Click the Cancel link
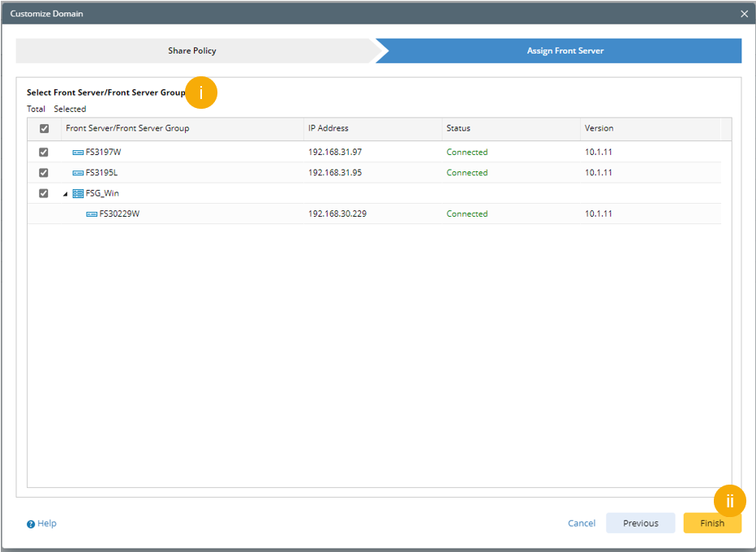The image size is (756, 552). pyautogui.click(x=582, y=523)
